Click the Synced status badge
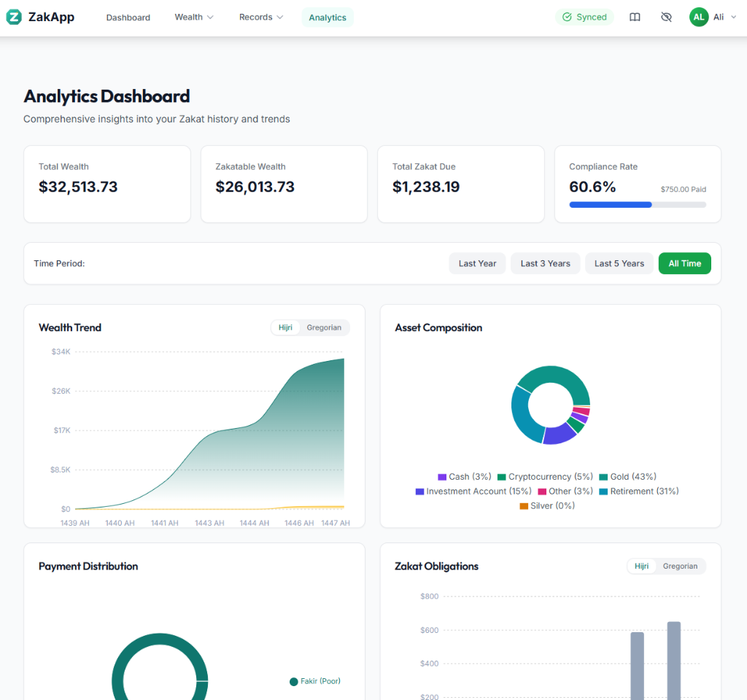Screen dimensions: 747x700 [584, 16]
